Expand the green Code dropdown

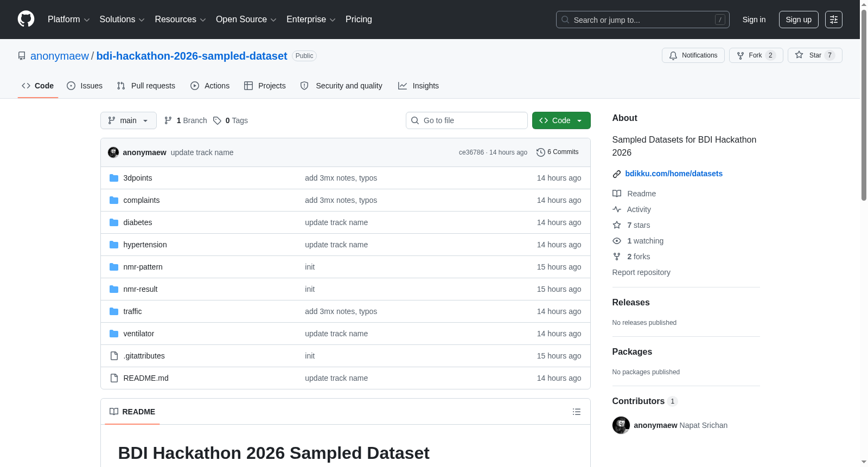click(x=561, y=120)
